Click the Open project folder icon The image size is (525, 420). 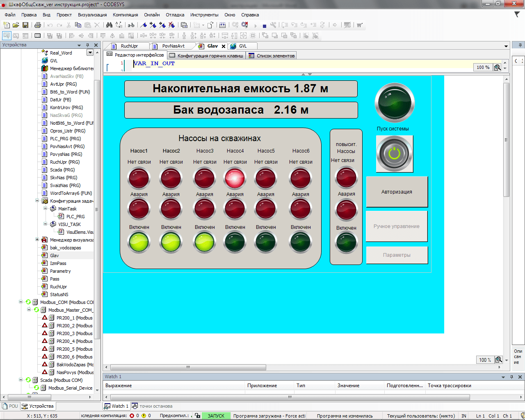(16, 25)
